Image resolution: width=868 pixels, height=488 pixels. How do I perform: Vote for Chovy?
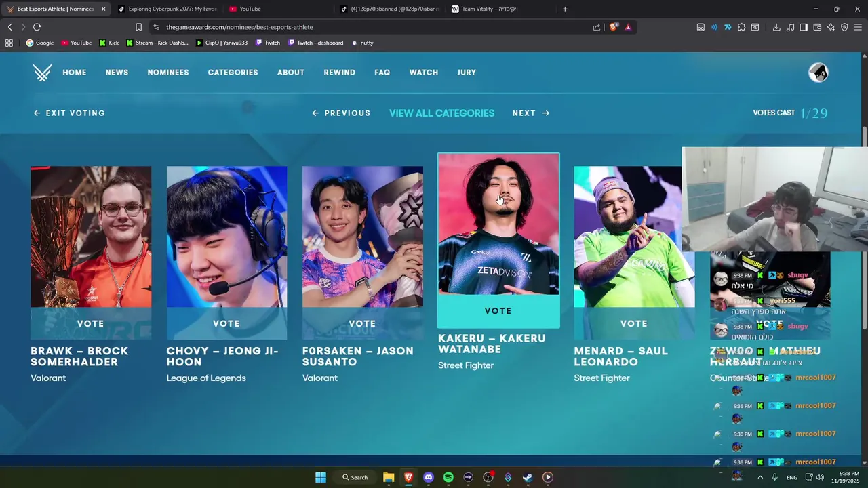[226, 323]
